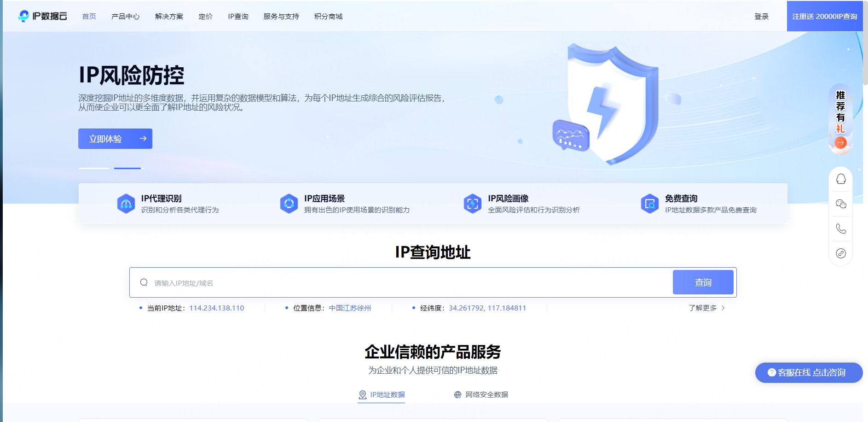Click the page's vertical scrollbar

click(x=865, y=44)
